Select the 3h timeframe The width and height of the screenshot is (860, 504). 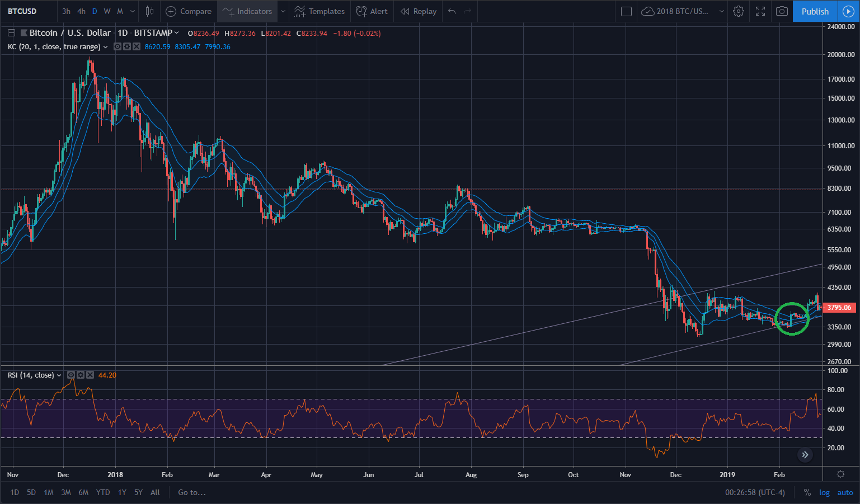67,11
